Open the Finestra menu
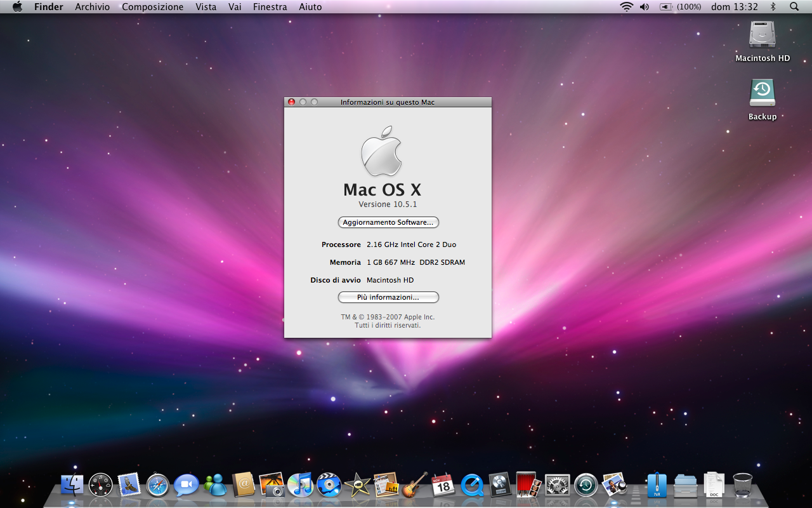This screenshot has height=508, width=812. (270, 7)
